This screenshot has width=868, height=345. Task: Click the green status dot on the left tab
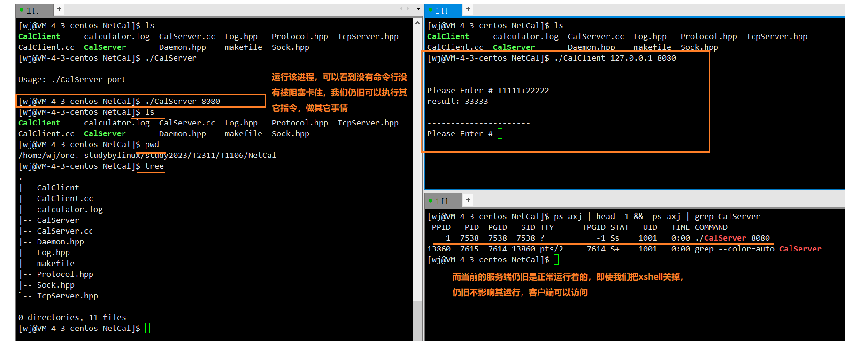tap(22, 9)
